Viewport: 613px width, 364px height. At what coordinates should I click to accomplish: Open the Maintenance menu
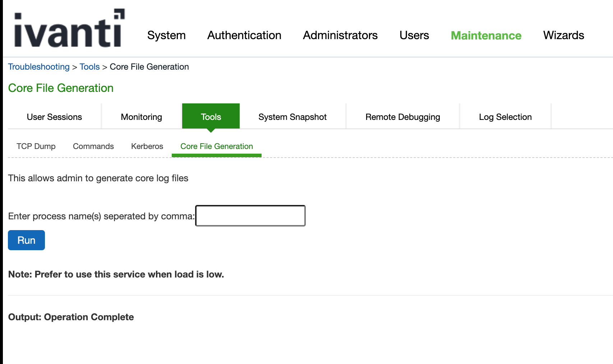click(486, 35)
